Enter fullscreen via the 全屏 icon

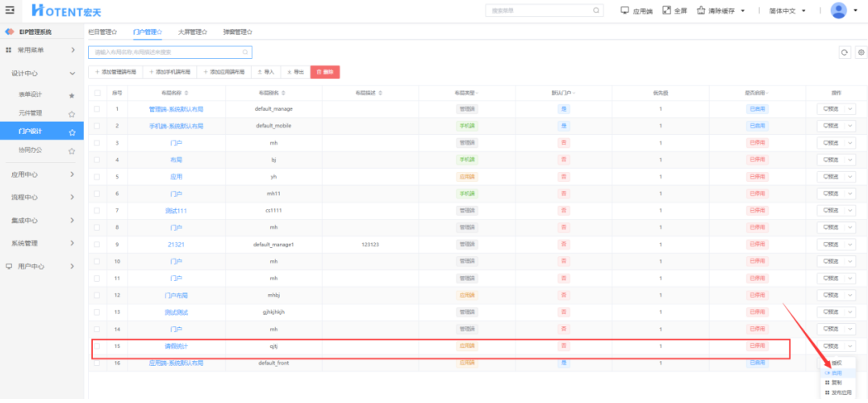pyautogui.click(x=666, y=10)
